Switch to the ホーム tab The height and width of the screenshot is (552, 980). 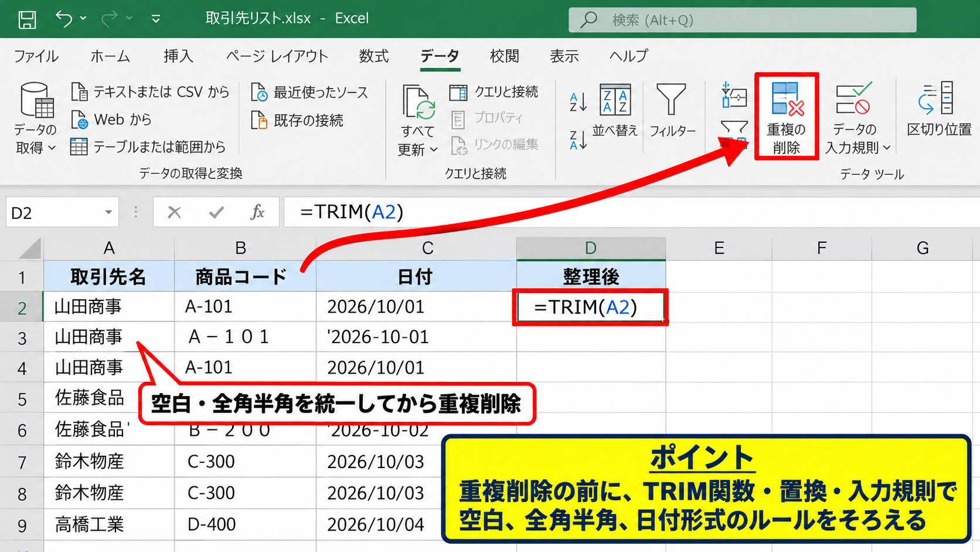[x=110, y=56]
